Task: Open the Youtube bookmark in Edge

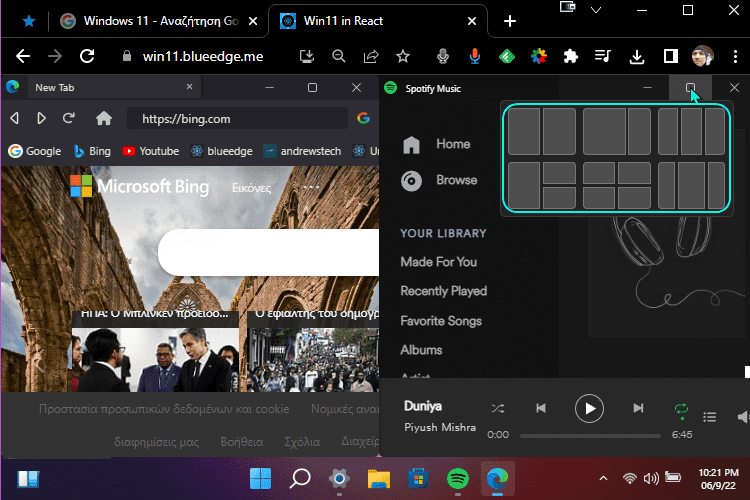Action: click(x=150, y=151)
